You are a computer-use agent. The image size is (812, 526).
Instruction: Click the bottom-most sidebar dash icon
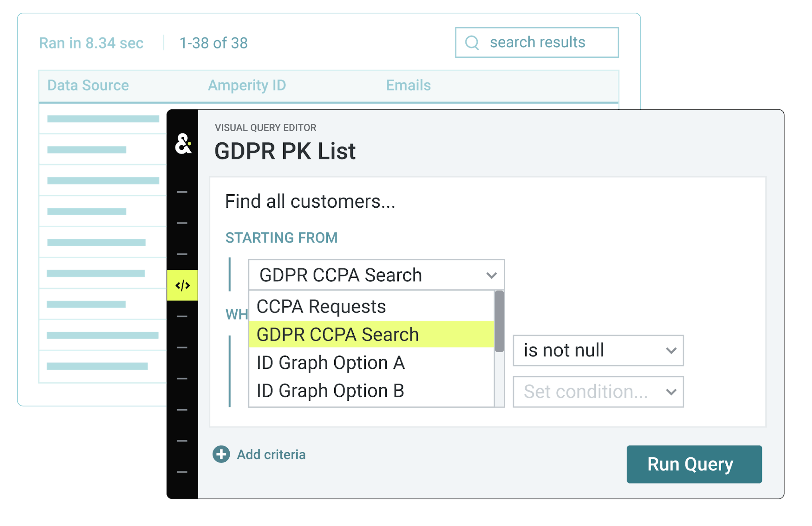[x=182, y=472]
